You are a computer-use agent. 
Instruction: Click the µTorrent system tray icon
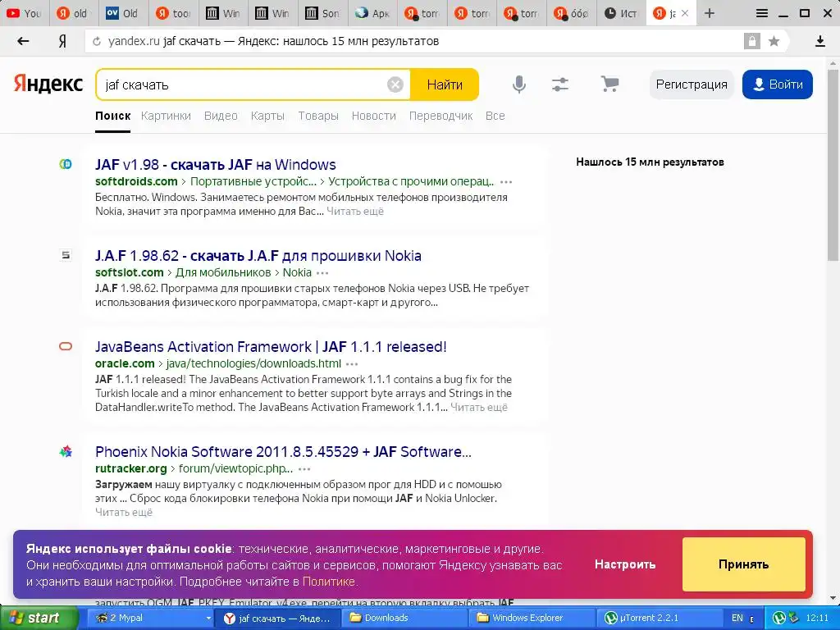tap(779, 619)
